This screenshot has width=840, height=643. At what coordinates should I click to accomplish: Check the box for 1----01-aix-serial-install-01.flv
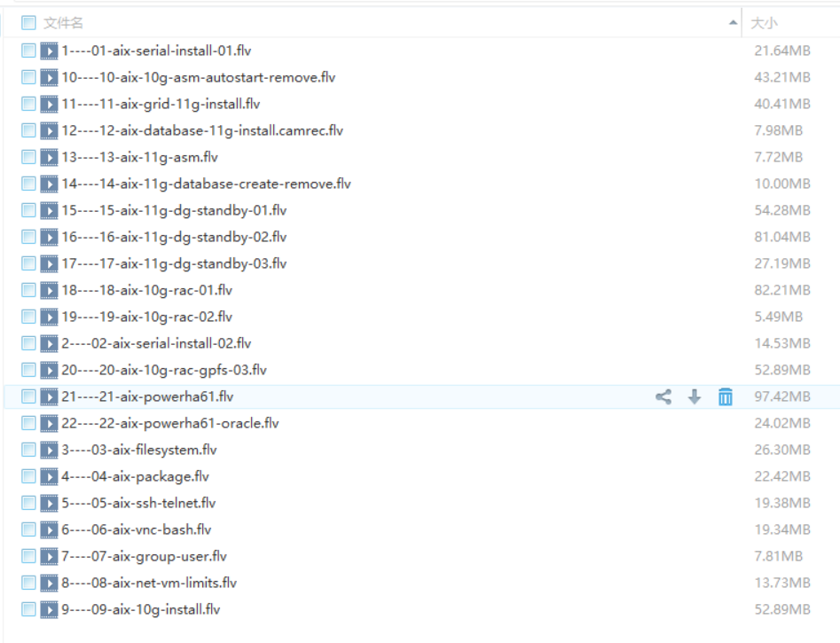[28, 51]
